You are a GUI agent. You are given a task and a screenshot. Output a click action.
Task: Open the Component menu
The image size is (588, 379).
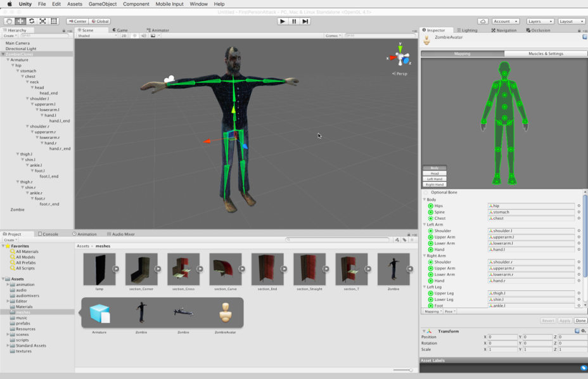[x=136, y=4]
